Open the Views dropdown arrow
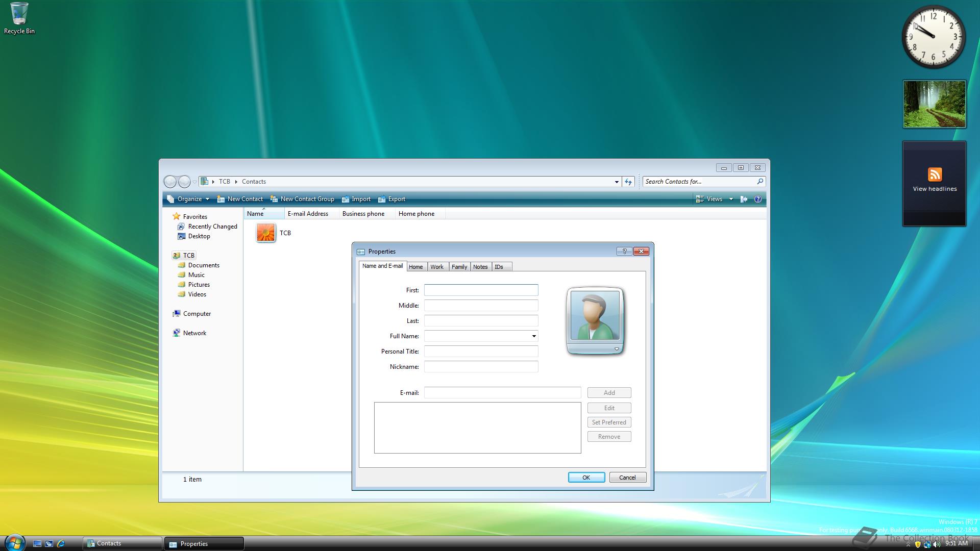Image resolution: width=980 pixels, height=551 pixels. point(731,199)
